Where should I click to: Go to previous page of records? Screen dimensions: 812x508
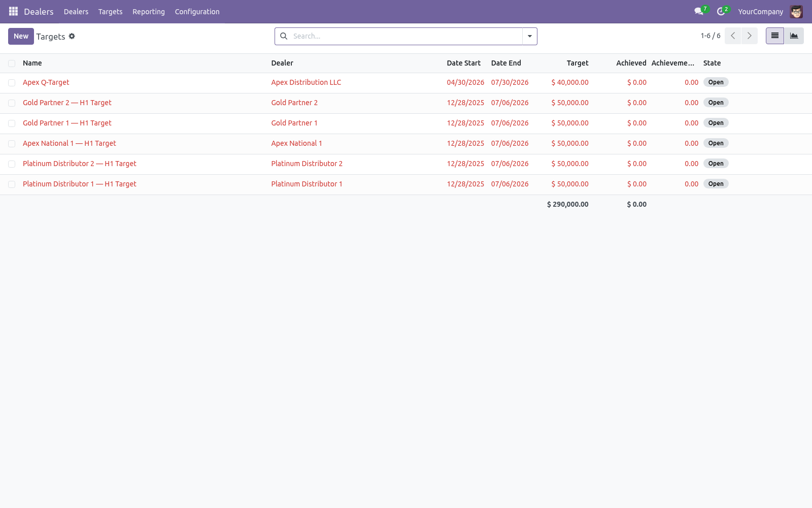(733, 36)
